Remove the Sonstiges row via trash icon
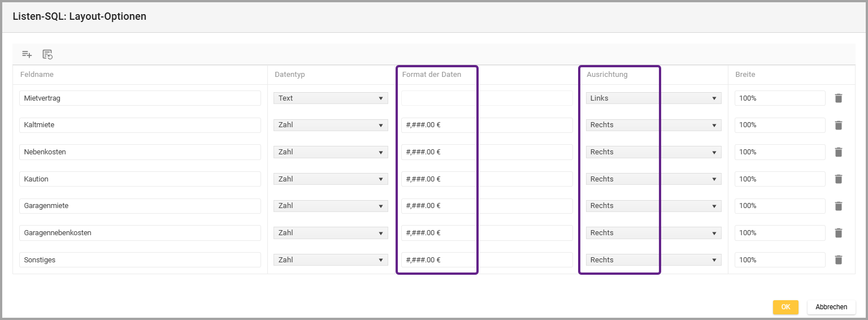The width and height of the screenshot is (868, 320). tap(838, 260)
